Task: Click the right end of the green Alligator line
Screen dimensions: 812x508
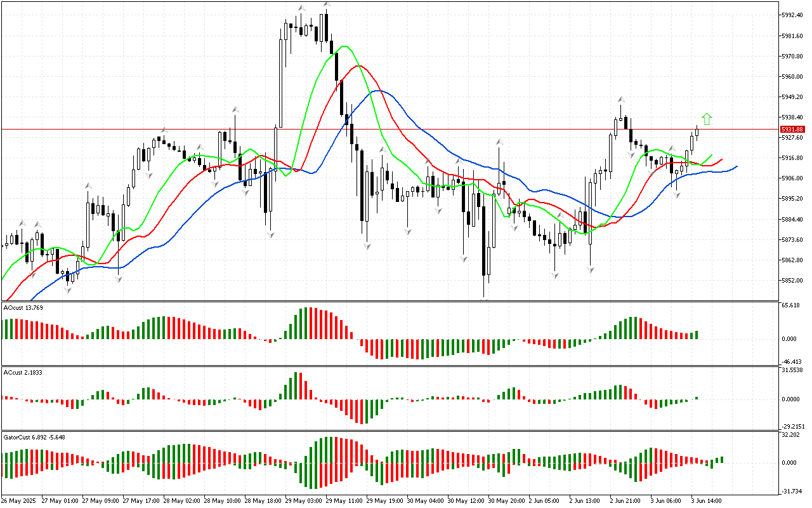Action: pos(711,155)
